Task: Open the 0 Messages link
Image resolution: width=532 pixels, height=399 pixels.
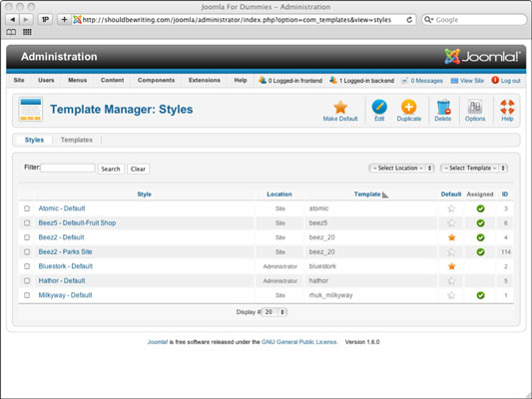Action: point(422,81)
